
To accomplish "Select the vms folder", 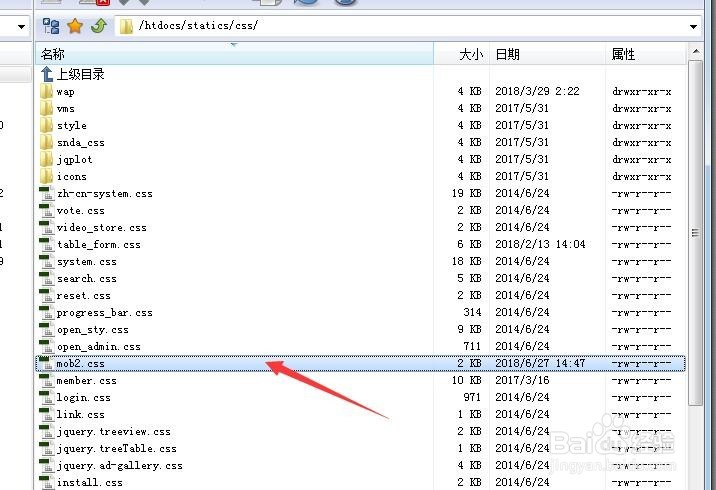I will pos(58,109).
